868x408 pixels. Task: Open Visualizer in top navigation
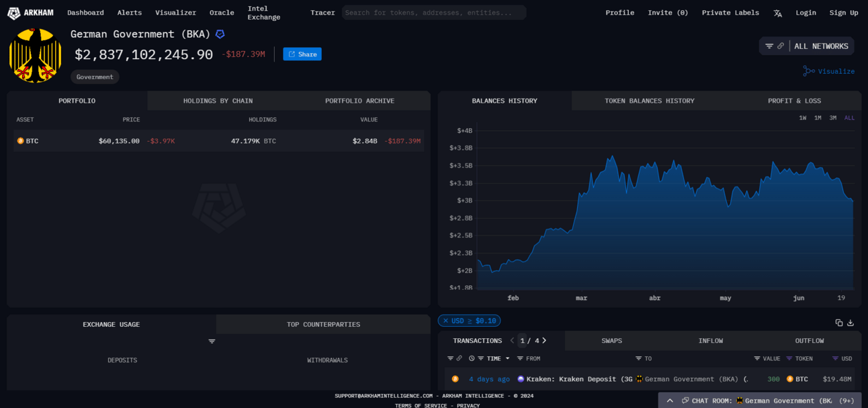176,13
